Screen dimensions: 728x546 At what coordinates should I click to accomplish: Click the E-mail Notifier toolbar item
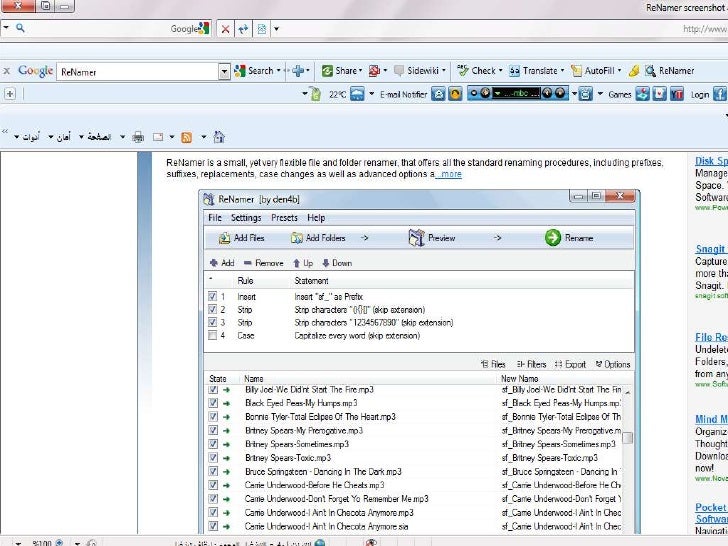(x=403, y=94)
